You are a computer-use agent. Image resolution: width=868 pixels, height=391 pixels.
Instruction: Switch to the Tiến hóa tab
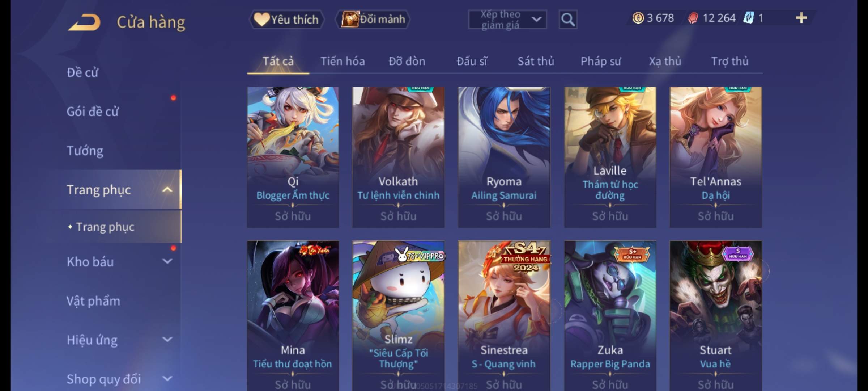tap(342, 61)
